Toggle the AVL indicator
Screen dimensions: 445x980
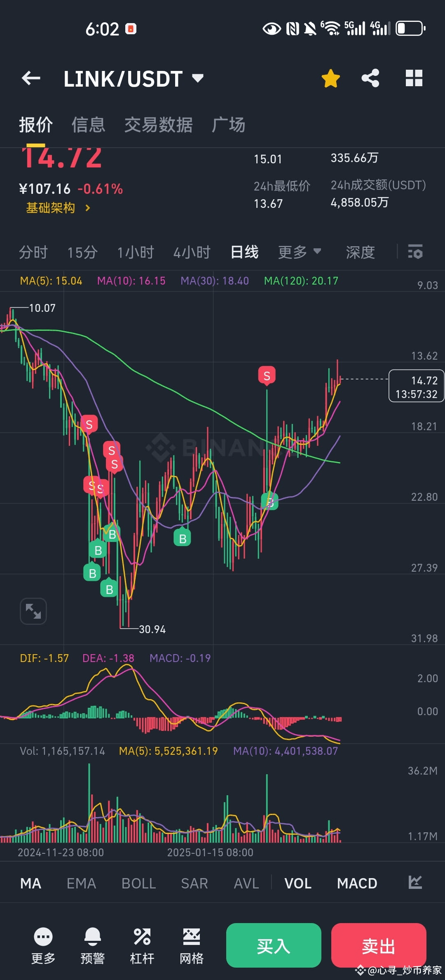[246, 883]
